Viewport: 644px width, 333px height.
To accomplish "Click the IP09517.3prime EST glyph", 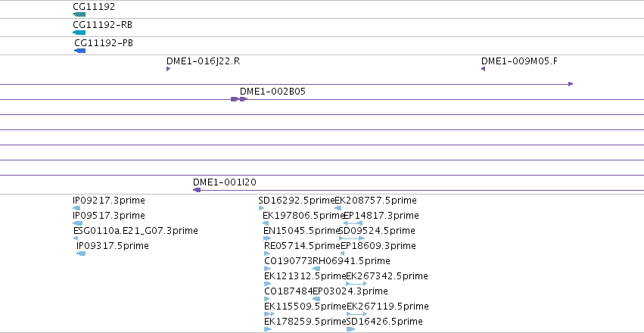I will pos(77,223).
